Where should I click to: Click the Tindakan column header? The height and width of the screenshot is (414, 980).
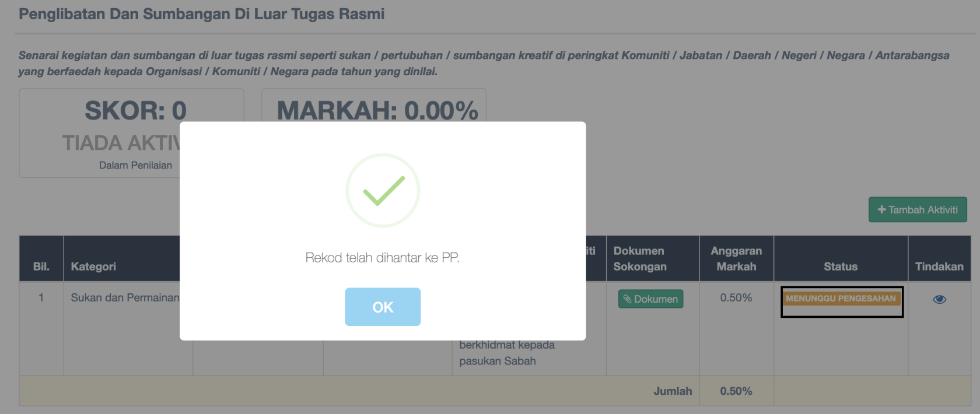coord(939,266)
